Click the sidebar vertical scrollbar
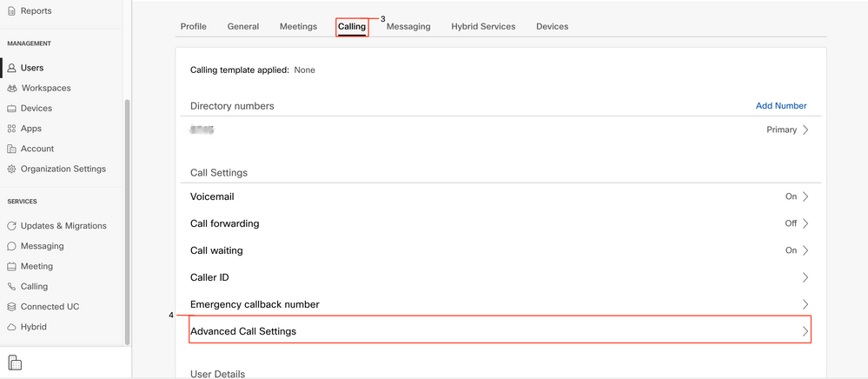 point(128,217)
